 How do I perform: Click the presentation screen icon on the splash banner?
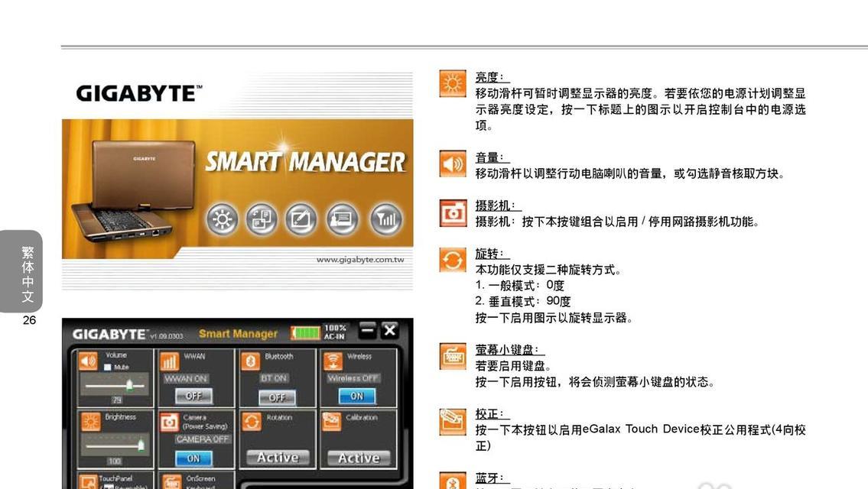(x=342, y=219)
